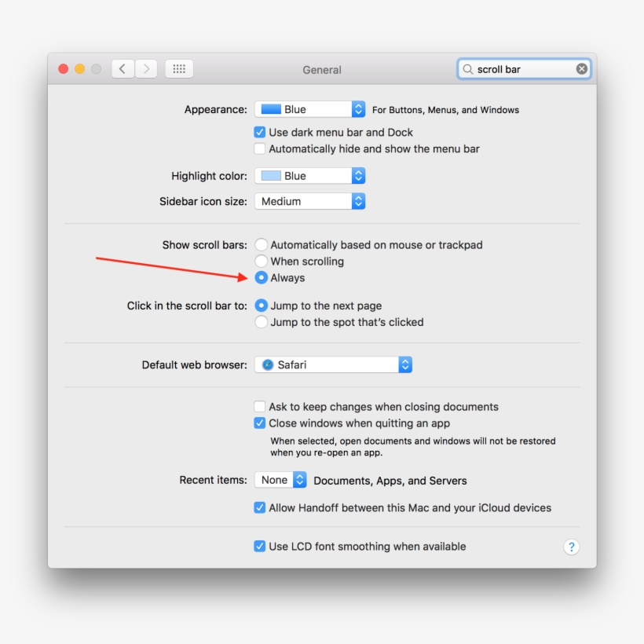
Task: Check Ask to keep changes when closing documents
Action: (x=259, y=406)
